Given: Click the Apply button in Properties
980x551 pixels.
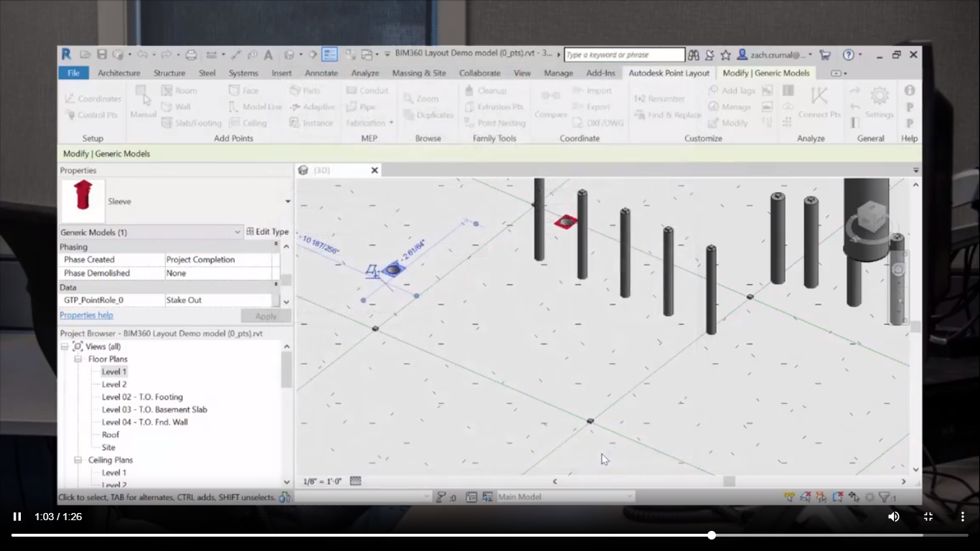Looking at the screenshot, I should click(x=266, y=316).
